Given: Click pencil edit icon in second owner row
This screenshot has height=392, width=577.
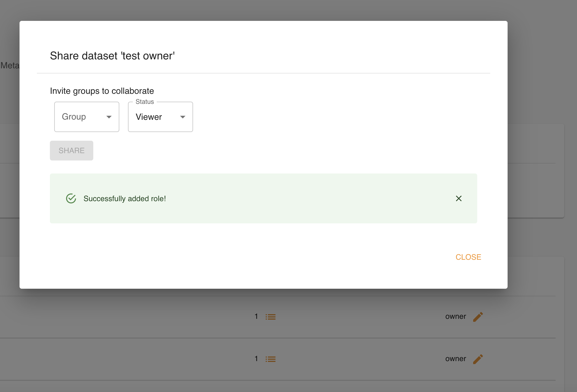Looking at the screenshot, I should 478,359.
